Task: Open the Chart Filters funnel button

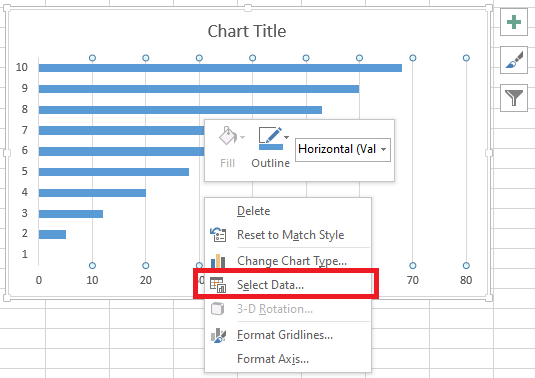Action: click(x=514, y=98)
